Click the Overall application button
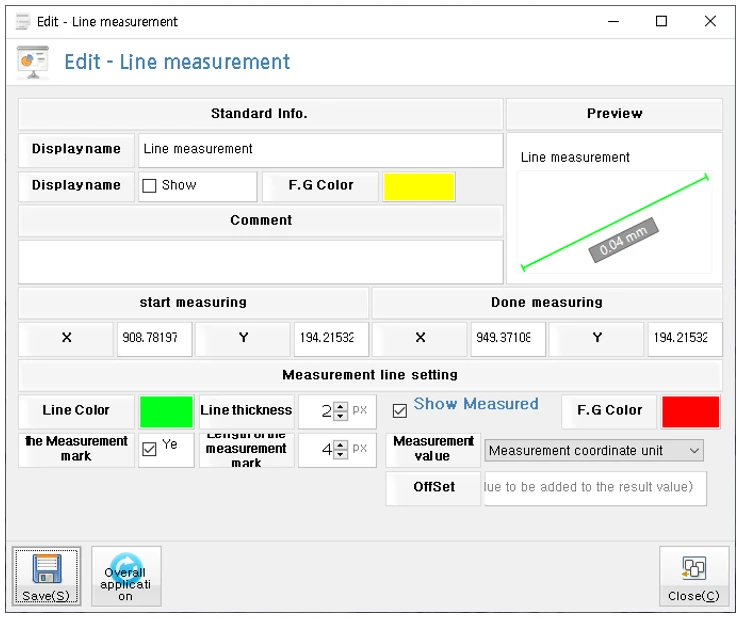Image resolution: width=740 pixels, height=618 pixels. point(126,576)
